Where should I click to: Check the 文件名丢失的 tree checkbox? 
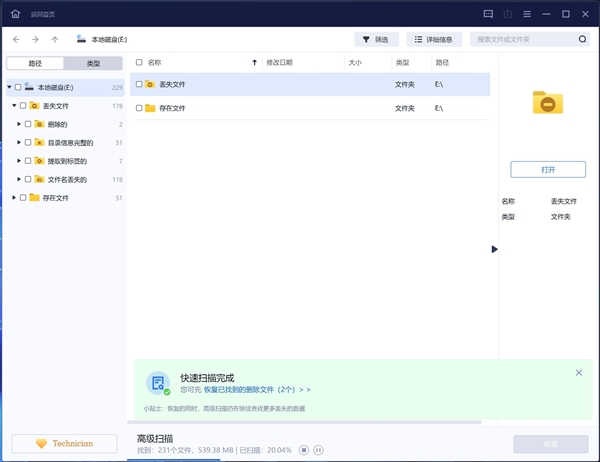coord(28,179)
